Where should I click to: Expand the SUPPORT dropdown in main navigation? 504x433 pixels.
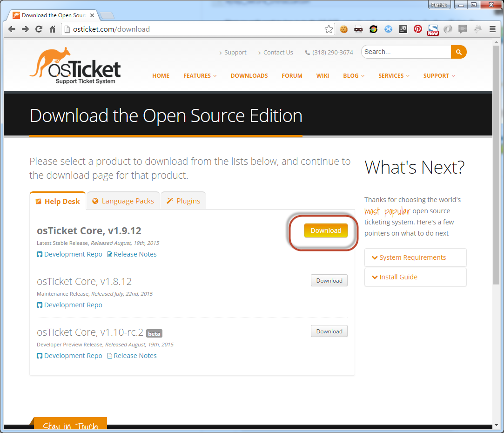point(439,75)
